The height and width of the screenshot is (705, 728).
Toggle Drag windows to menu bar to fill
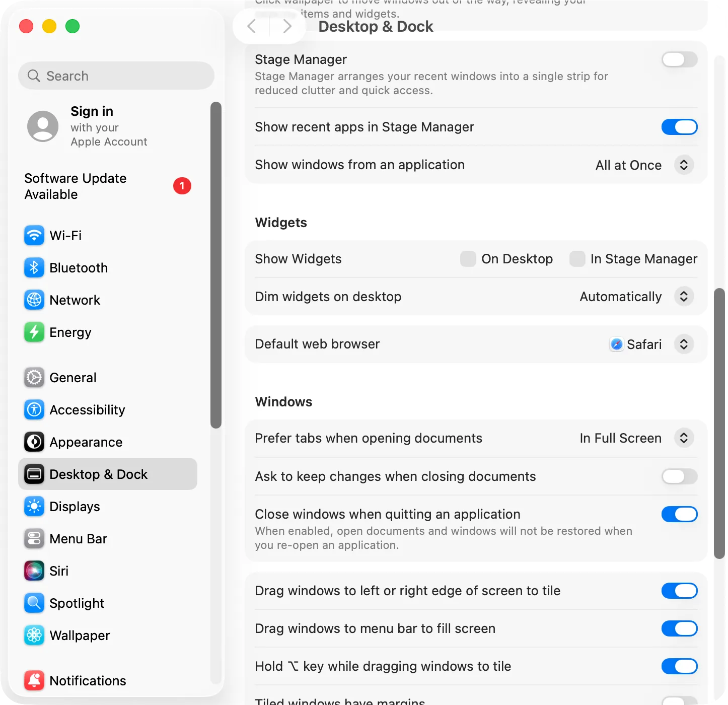click(x=680, y=628)
